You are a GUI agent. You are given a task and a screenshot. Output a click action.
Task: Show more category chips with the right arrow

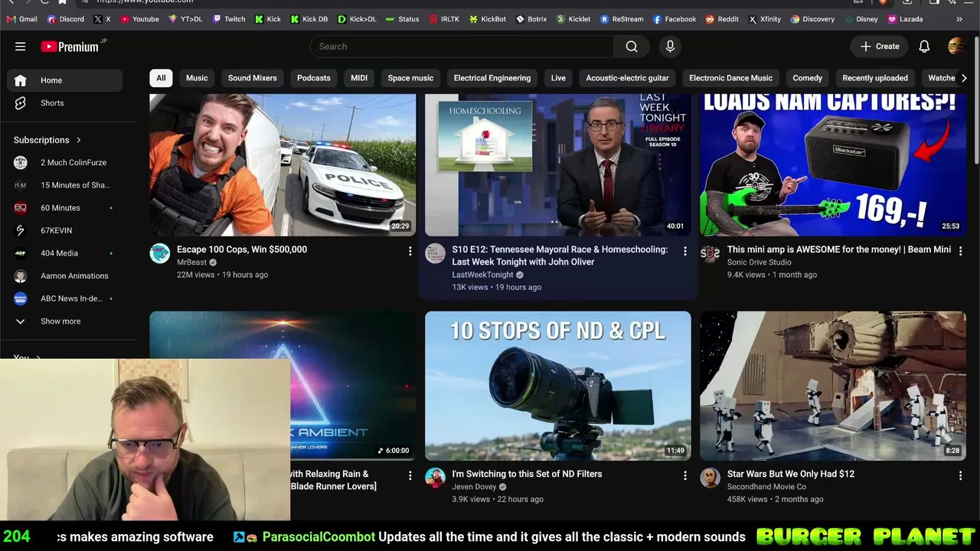[964, 78]
